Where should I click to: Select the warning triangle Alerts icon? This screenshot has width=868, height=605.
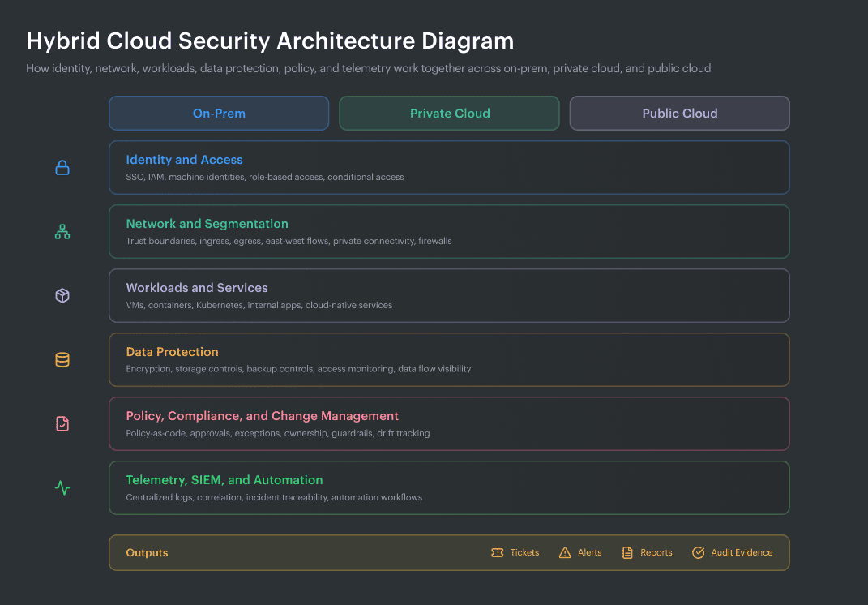(x=565, y=552)
